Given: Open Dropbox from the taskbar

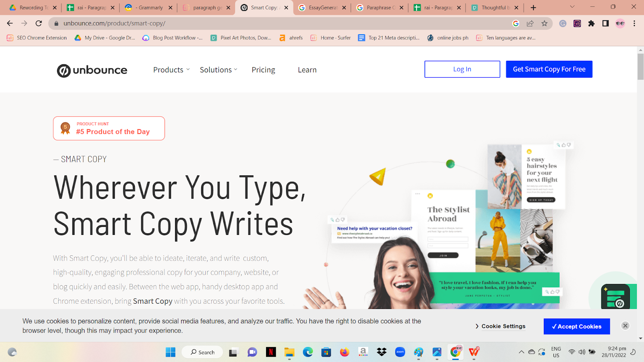Looking at the screenshot, I should (x=382, y=352).
